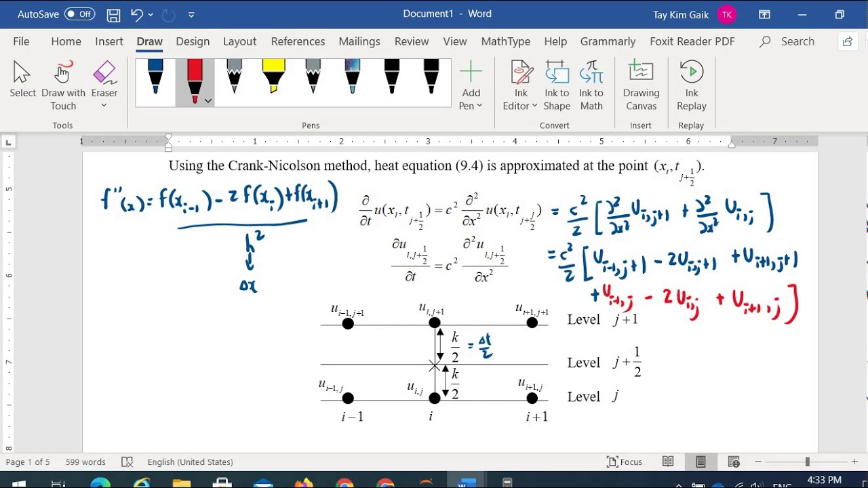Select the first black pen

pyautogui.click(x=391, y=76)
